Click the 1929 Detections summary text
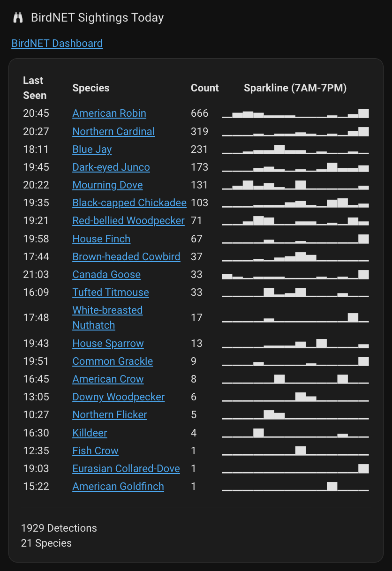 tap(59, 528)
